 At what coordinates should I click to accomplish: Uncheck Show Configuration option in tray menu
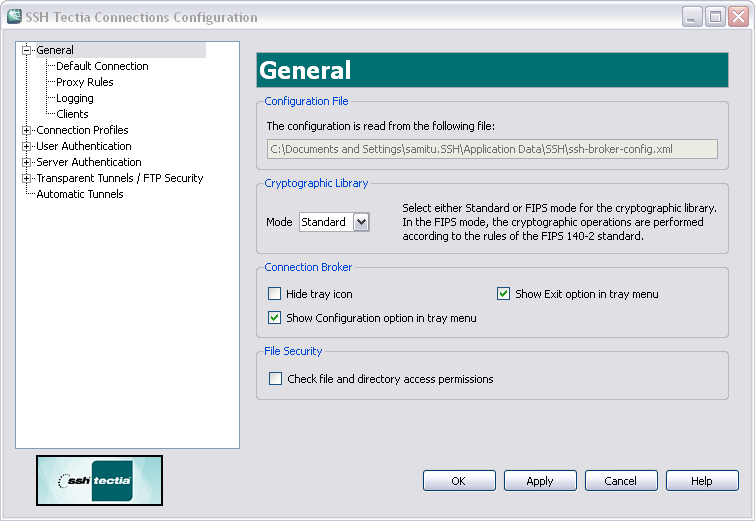pos(274,318)
